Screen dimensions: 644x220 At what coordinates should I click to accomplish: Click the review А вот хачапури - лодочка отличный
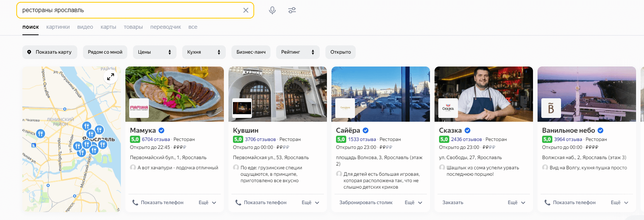click(x=178, y=168)
